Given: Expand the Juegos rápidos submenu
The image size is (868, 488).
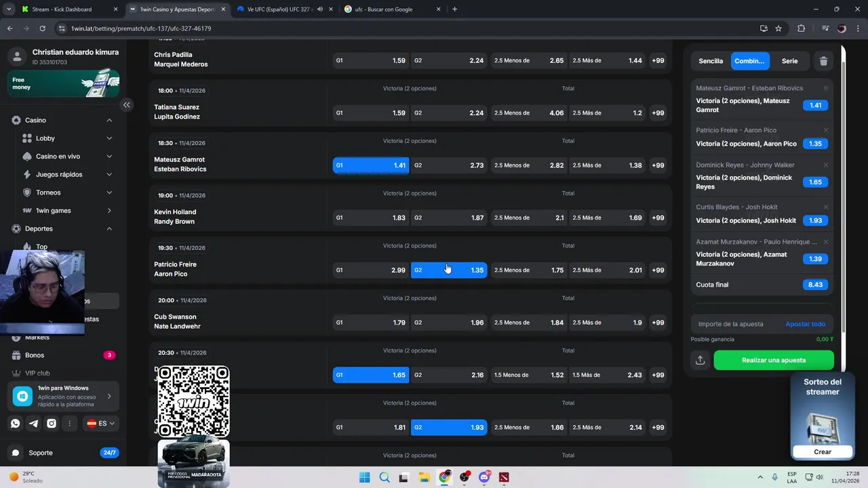Looking at the screenshot, I should [x=109, y=174].
